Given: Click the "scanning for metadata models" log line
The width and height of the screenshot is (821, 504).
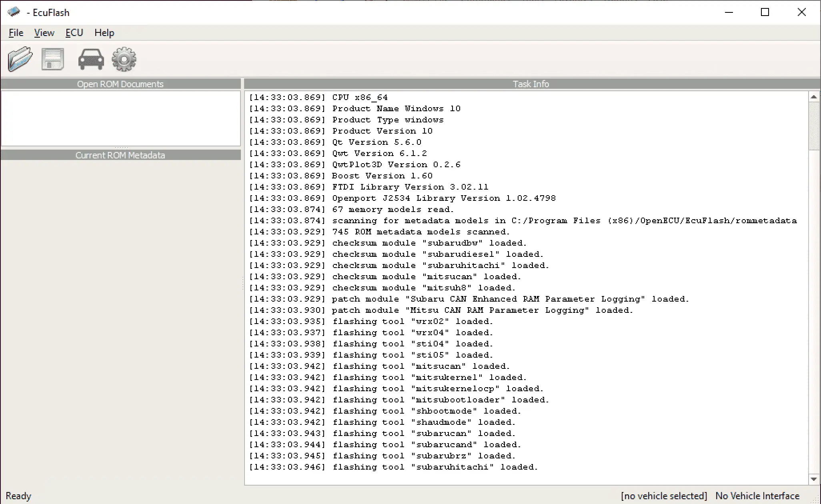Looking at the screenshot, I should click(x=523, y=220).
